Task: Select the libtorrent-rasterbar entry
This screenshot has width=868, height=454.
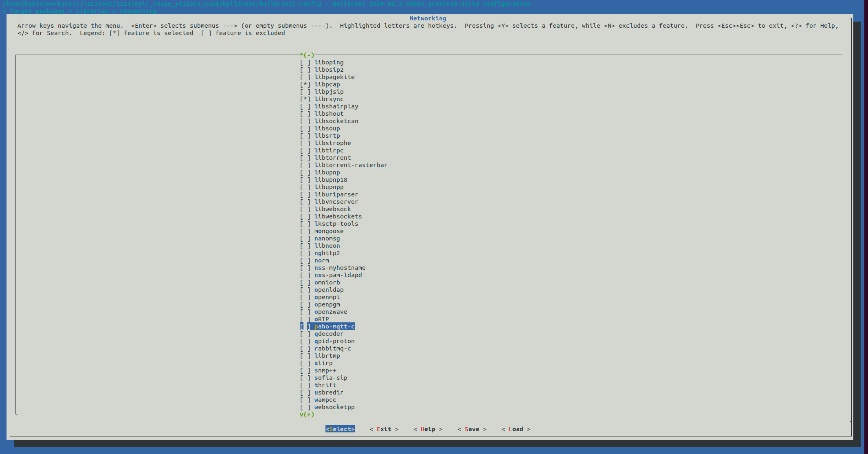Action: coord(350,165)
